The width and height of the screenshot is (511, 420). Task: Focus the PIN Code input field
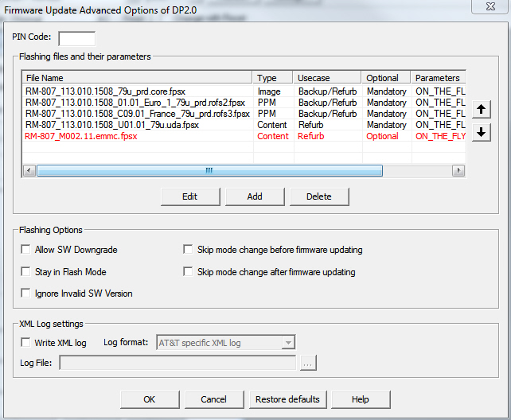(x=76, y=38)
